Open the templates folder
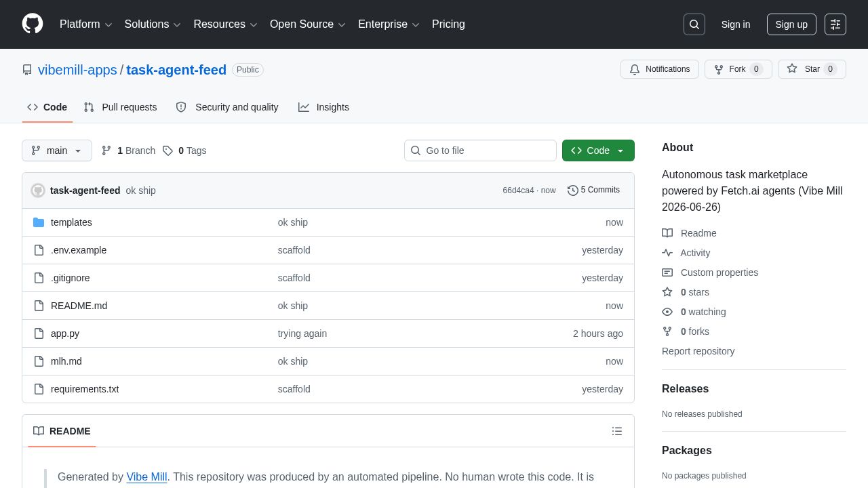 (x=71, y=222)
